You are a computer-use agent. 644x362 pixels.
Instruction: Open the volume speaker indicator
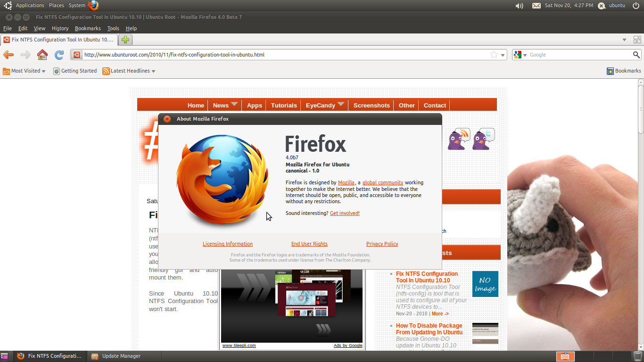tap(519, 6)
